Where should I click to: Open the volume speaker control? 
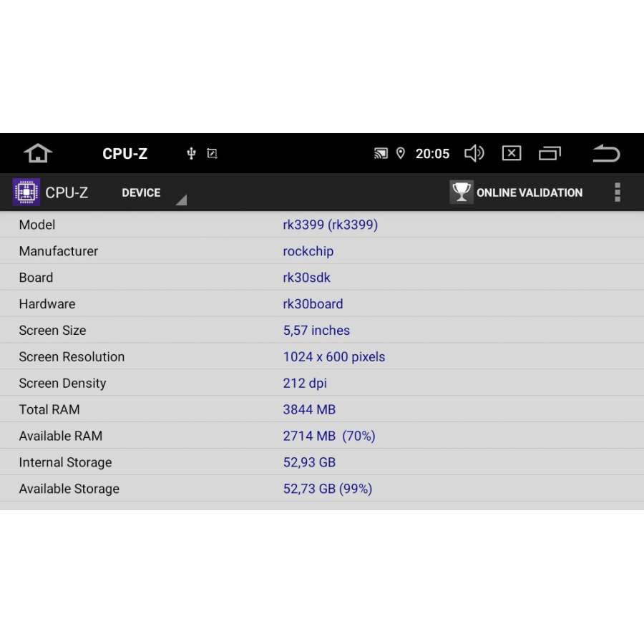[474, 153]
